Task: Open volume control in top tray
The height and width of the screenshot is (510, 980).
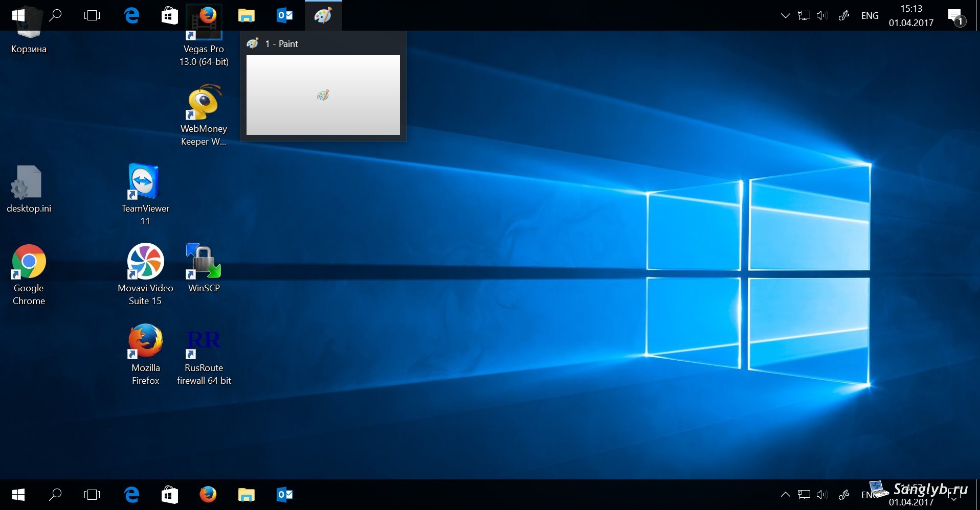Action: 822,15
